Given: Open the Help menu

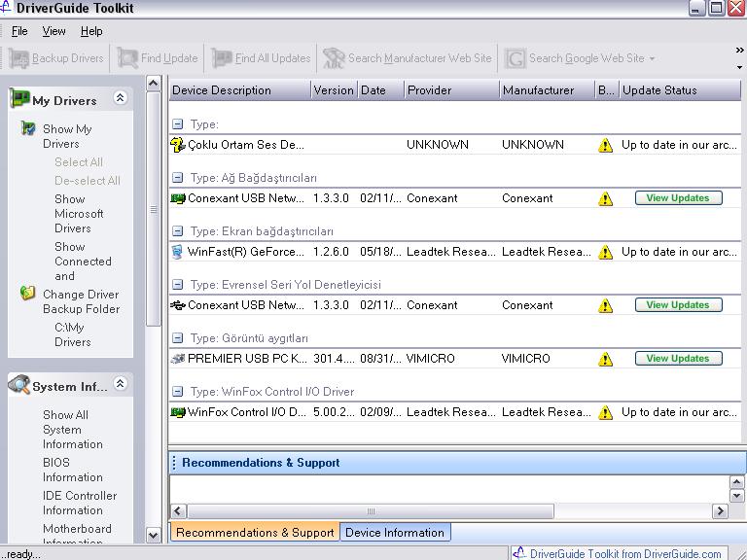Looking at the screenshot, I should pos(91,31).
